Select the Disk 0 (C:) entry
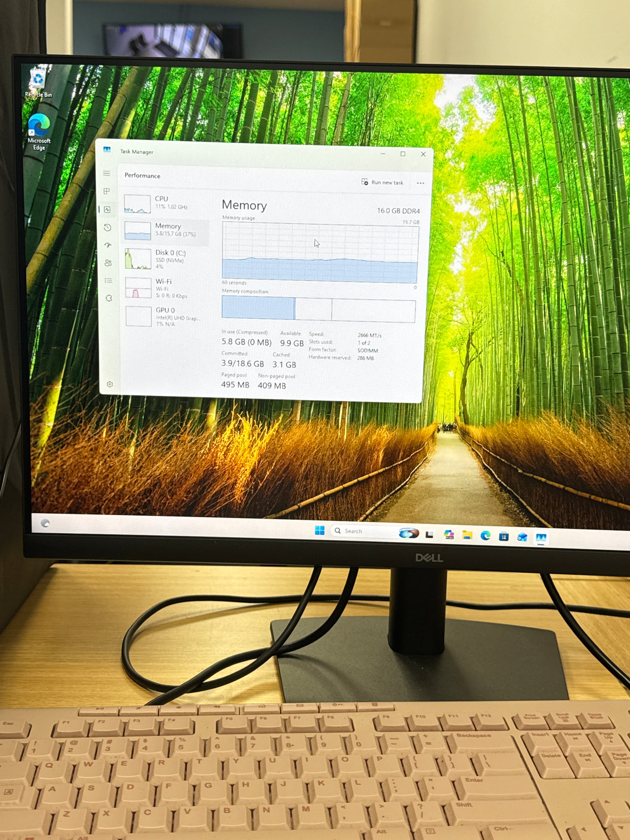The width and height of the screenshot is (630, 840). pos(166,259)
